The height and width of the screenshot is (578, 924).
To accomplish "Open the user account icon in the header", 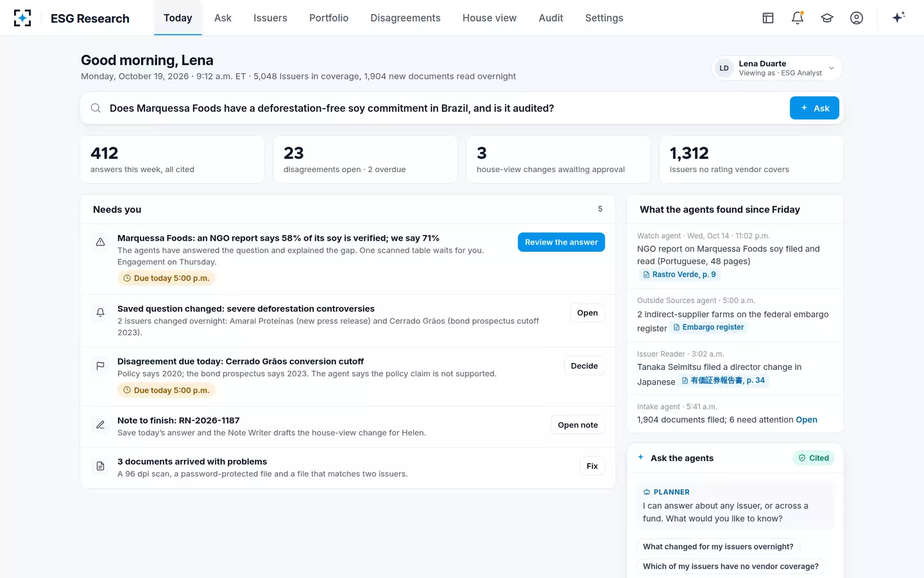I will [x=857, y=18].
